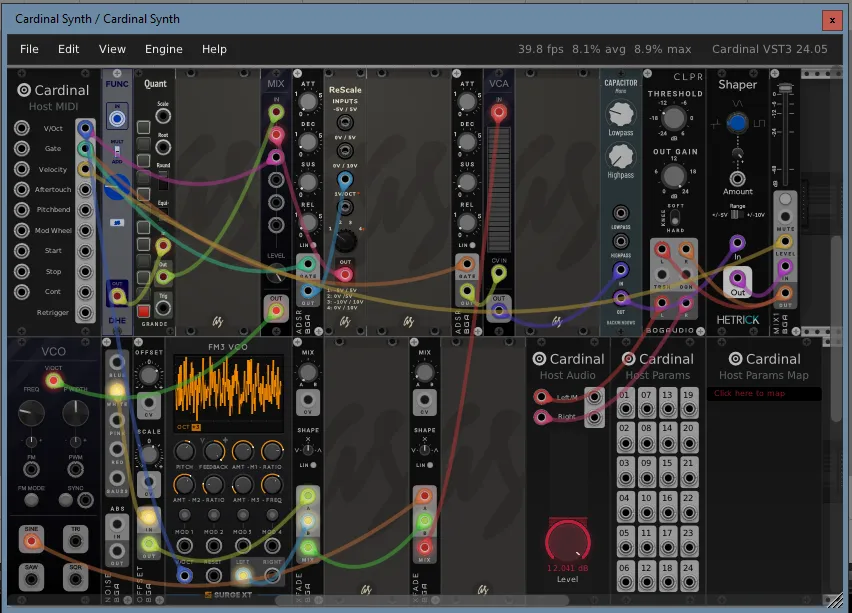This screenshot has width=852, height=613.
Task: Click the MIX1 level fader
Action: pyautogui.click(x=785, y=87)
